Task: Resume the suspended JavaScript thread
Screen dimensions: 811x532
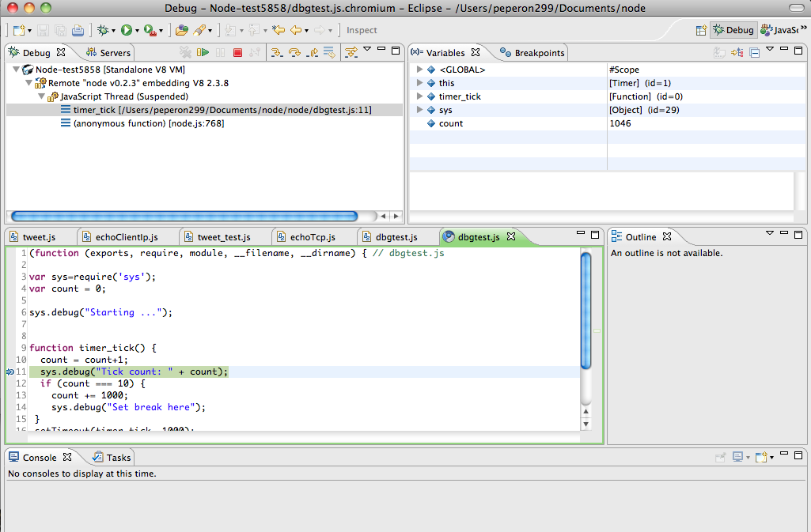Action: pyautogui.click(x=203, y=51)
